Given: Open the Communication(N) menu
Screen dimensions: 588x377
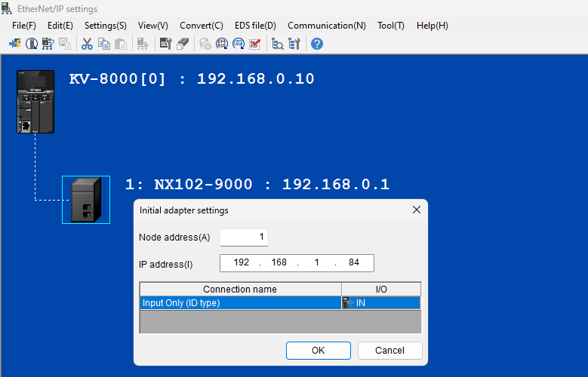Looking at the screenshot, I should [327, 26].
